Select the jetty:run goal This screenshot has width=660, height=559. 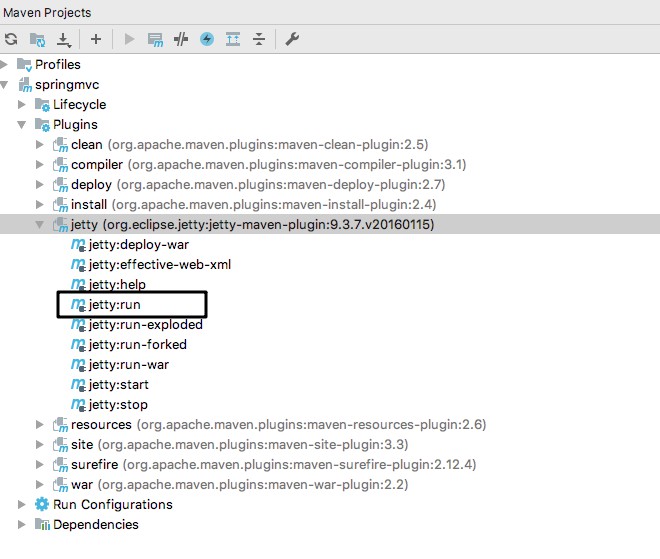[114, 304]
